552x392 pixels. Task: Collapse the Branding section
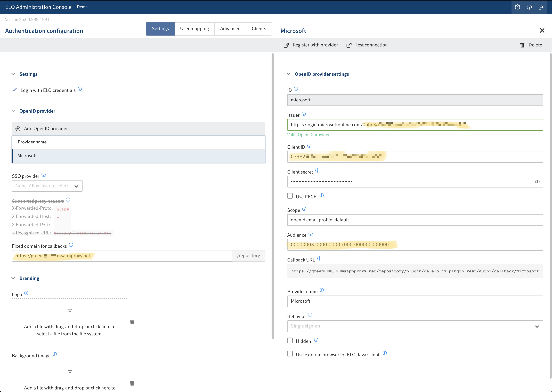pos(13,278)
